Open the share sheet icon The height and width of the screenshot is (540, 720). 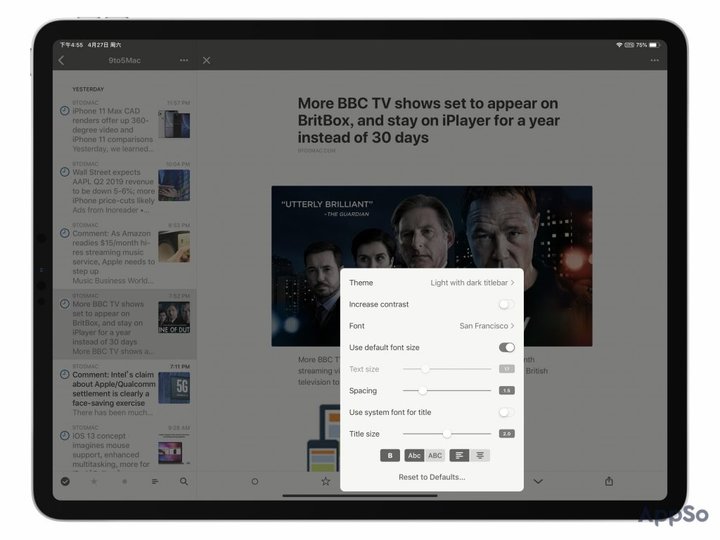coord(609,481)
